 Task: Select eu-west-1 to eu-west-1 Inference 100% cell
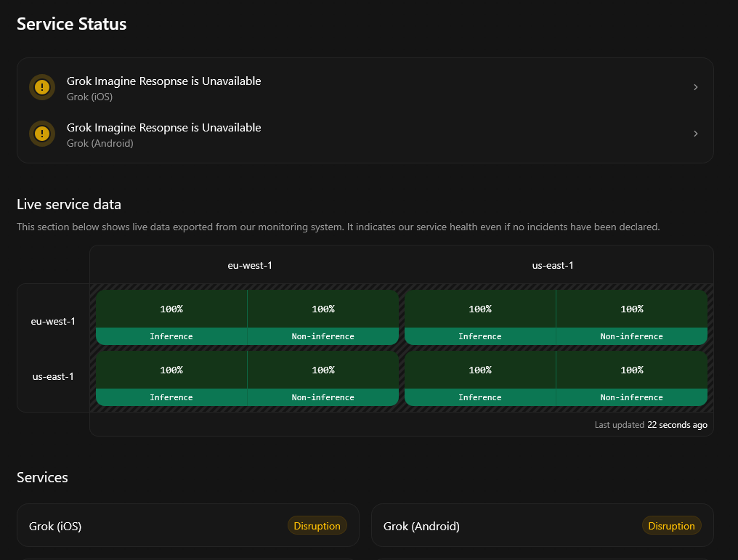[x=171, y=317]
